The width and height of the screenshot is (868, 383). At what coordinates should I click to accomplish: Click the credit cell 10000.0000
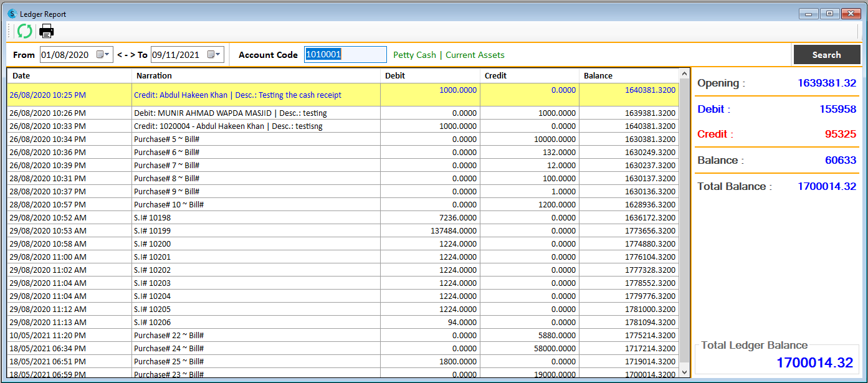click(x=530, y=139)
